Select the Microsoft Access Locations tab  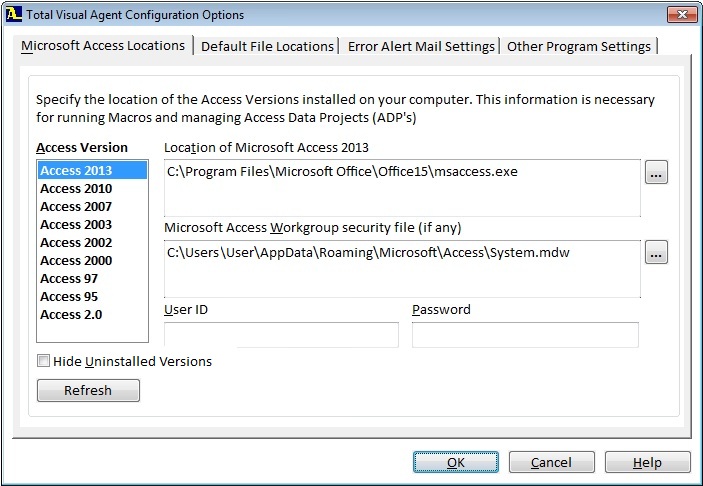click(103, 46)
